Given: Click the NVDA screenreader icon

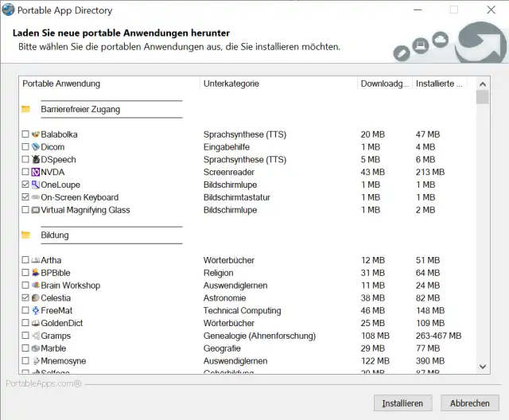Looking at the screenshot, I should (x=35, y=173).
